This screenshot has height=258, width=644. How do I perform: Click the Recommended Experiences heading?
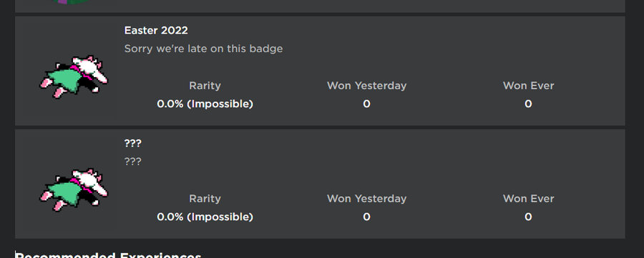pos(109,254)
